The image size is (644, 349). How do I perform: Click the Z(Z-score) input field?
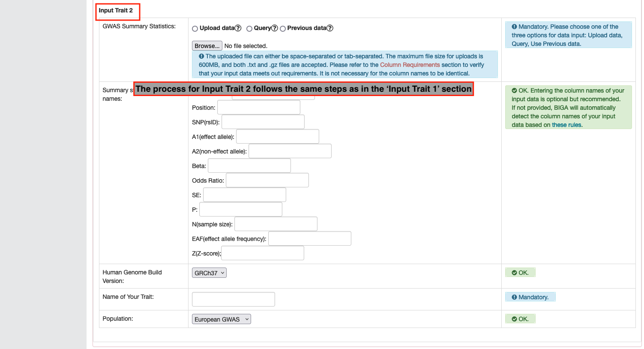point(262,253)
